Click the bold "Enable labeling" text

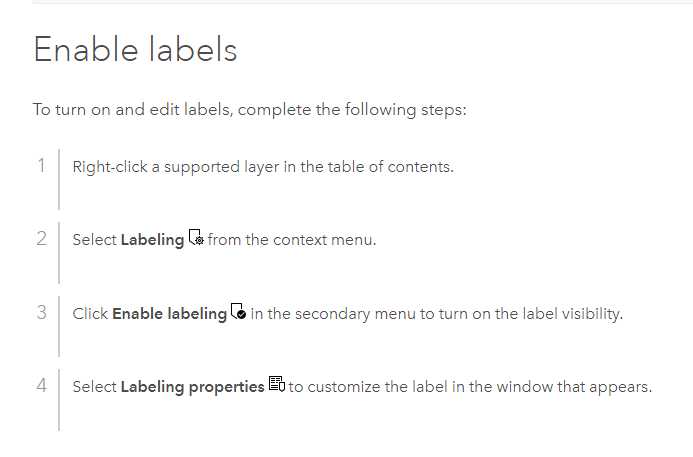pos(169,313)
